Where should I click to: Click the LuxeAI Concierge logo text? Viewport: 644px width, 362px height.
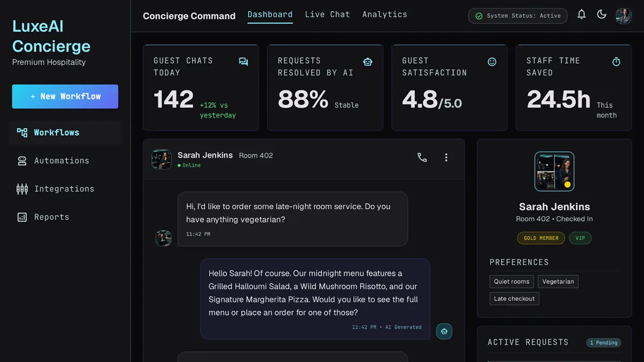click(x=52, y=36)
